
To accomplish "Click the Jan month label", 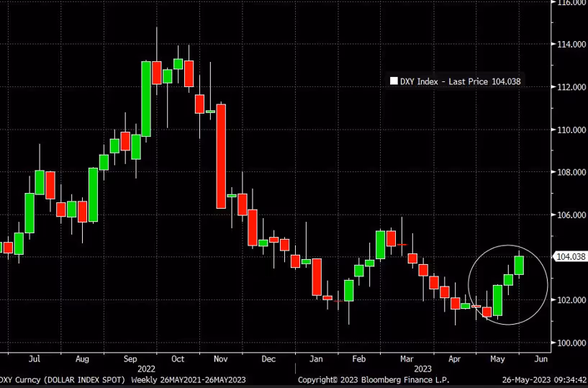I will [316, 358].
